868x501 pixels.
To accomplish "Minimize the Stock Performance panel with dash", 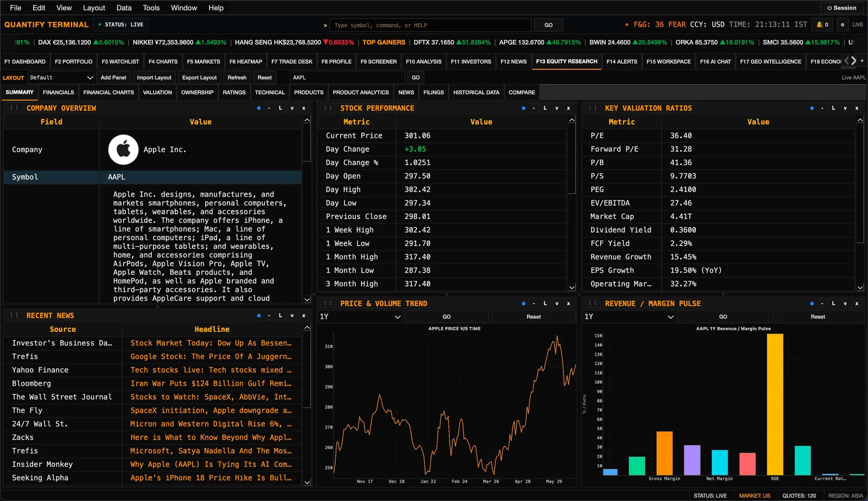I will 534,108.
